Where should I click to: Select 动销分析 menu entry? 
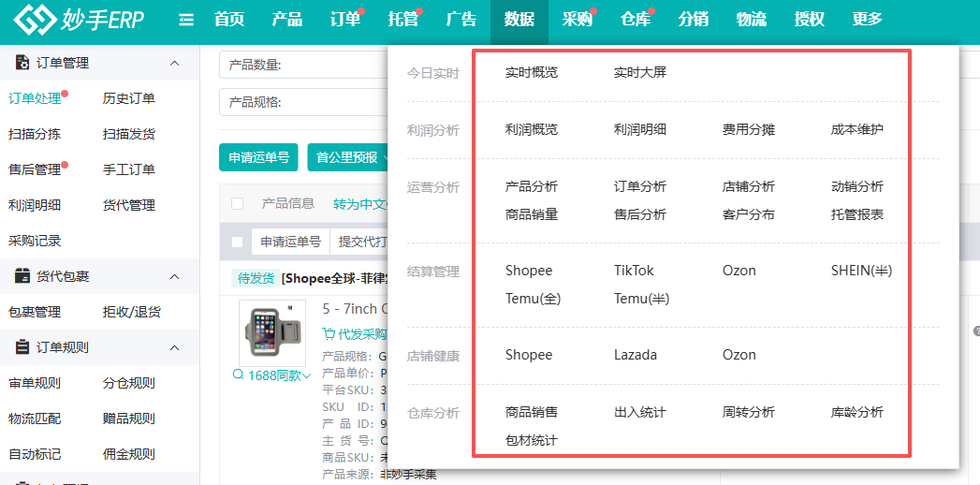pos(857,187)
